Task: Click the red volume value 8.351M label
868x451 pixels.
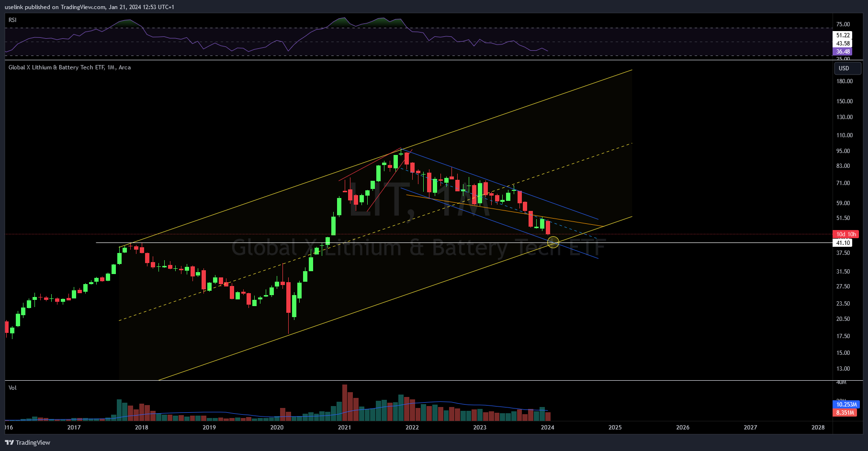Action: (845, 413)
